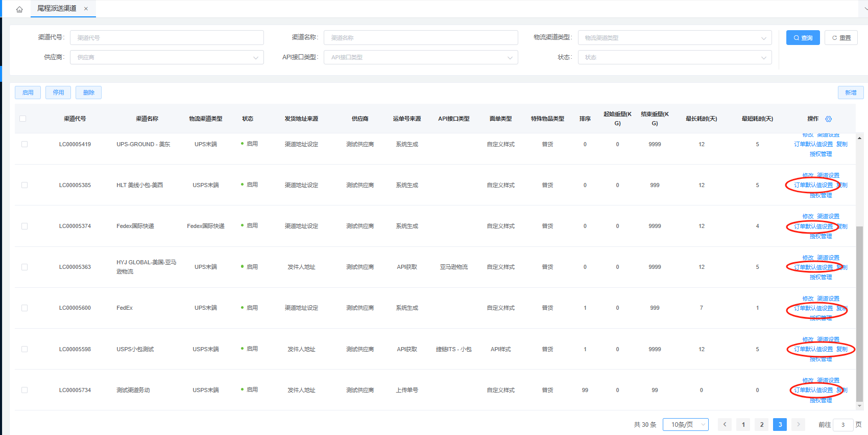This screenshot has width=868, height=435.
Task: Select the LC00005600 row checkbox
Action: coord(25,308)
